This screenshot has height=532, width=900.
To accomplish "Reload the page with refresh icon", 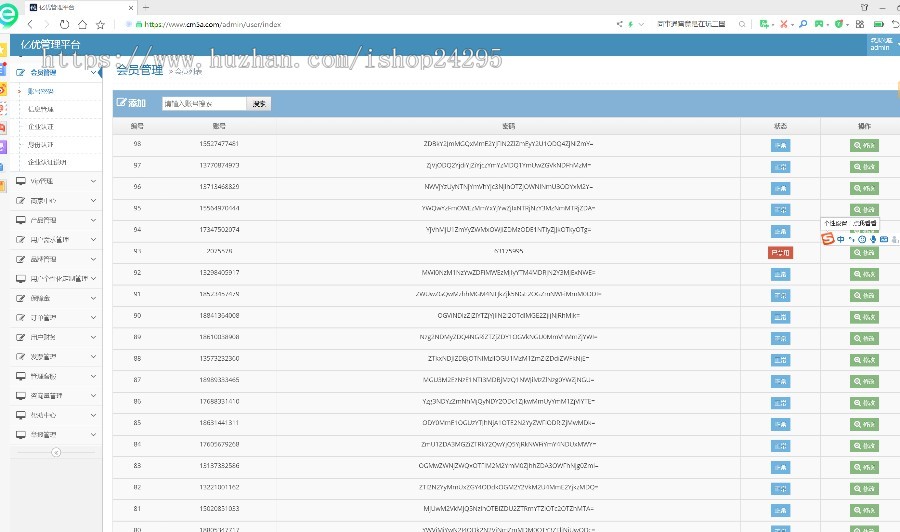I will click(64, 24).
